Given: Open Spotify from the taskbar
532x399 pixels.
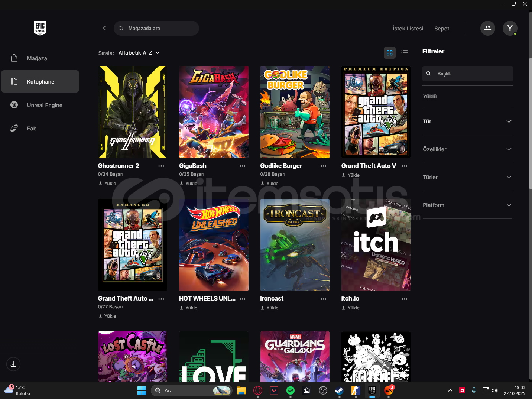Looking at the screenshot, I should 291,390.
